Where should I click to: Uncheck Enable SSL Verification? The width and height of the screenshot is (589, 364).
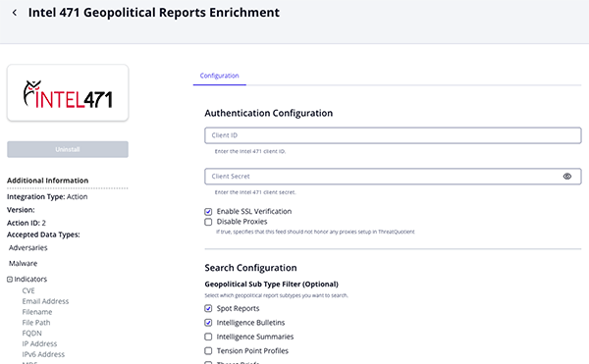click(208, 211)
